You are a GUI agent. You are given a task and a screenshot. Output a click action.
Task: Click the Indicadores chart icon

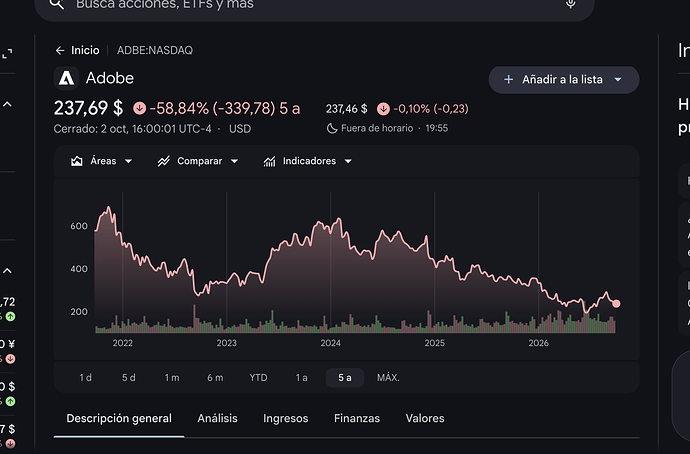click(269, 161)
